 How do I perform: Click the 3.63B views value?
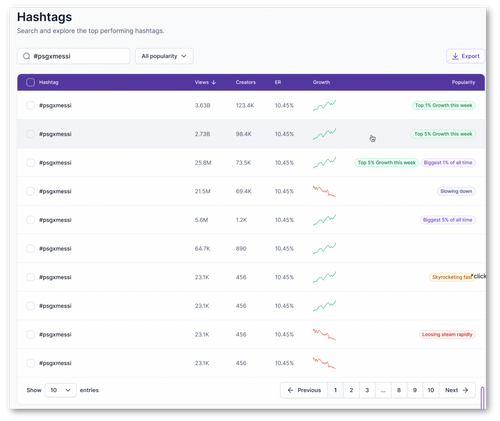click(x=203, y=105)
